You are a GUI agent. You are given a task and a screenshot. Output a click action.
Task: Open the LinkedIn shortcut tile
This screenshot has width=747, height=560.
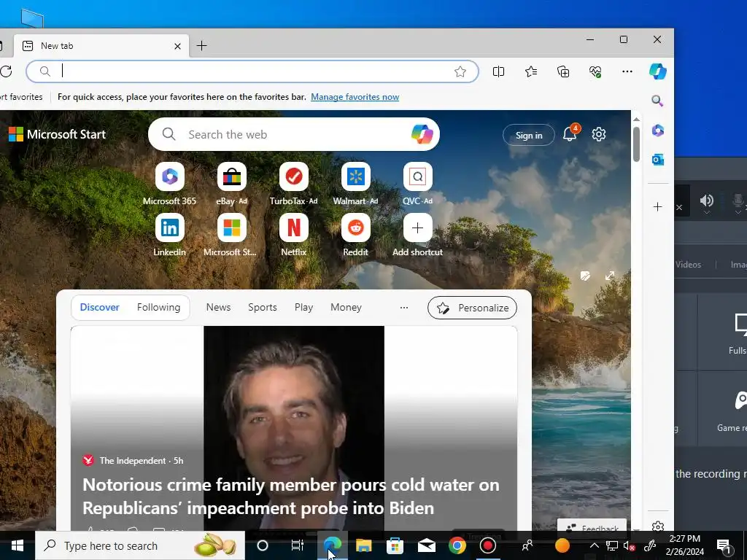169,235
